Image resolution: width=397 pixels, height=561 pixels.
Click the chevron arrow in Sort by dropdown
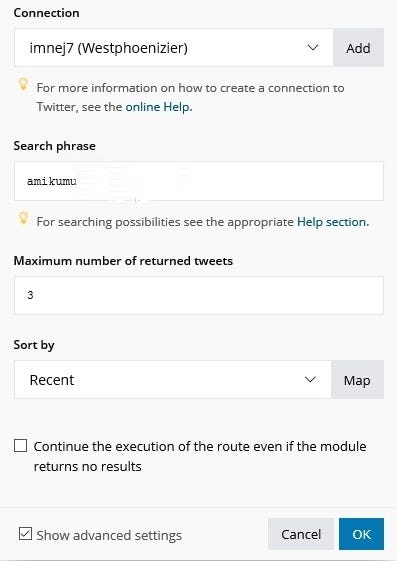pos(310,380)
